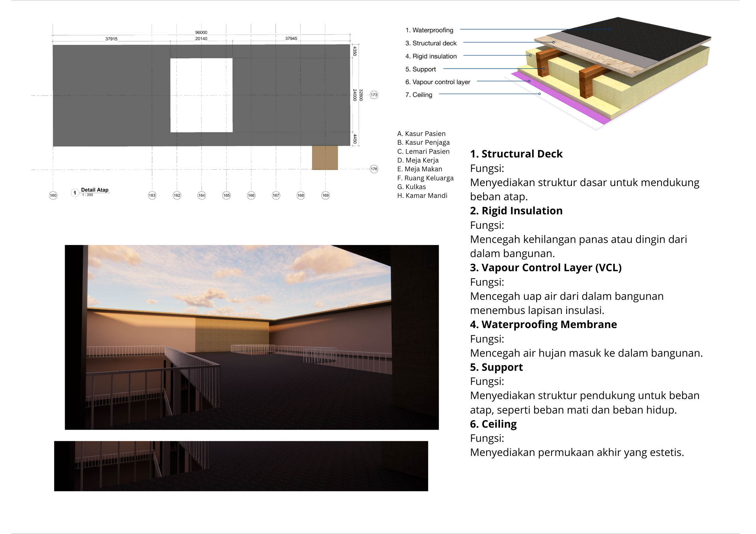The height and width of the screenshot is (534, 756).
Task: Click the 1. Waterproofing label
Action: point(429,30)
